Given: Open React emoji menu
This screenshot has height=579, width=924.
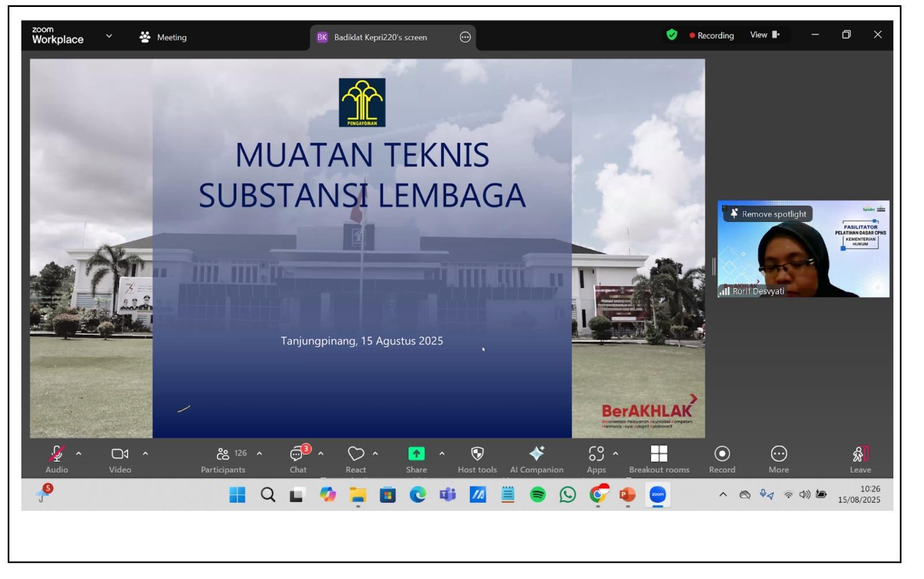Looking at the screenshot, I should coord(356,454).
